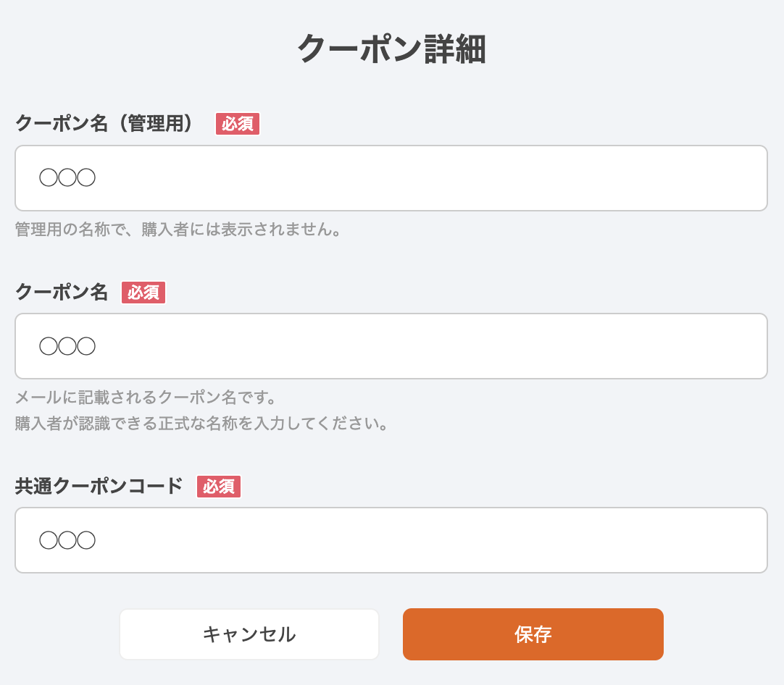Click the クーポン名（管理用） input field
Screen dimensions: 784x685
point(391,178)
